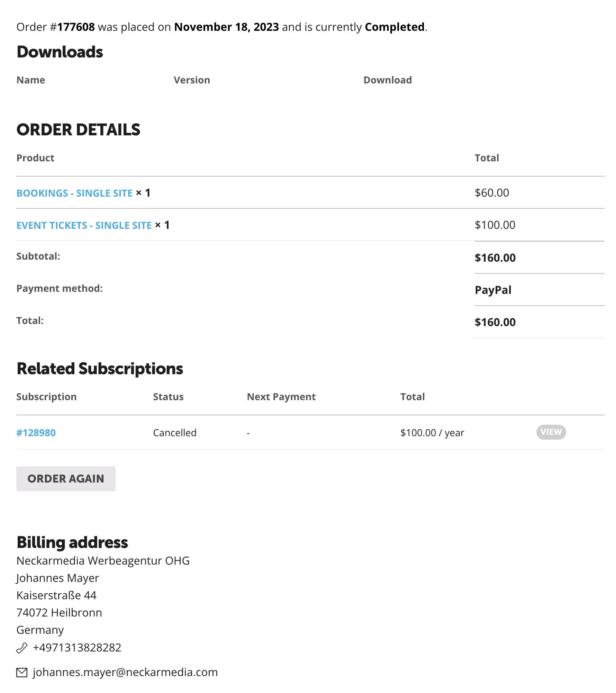Open the Event Tickets - Single Site link
The image size is (616, 693).
(x=84, y=225)
